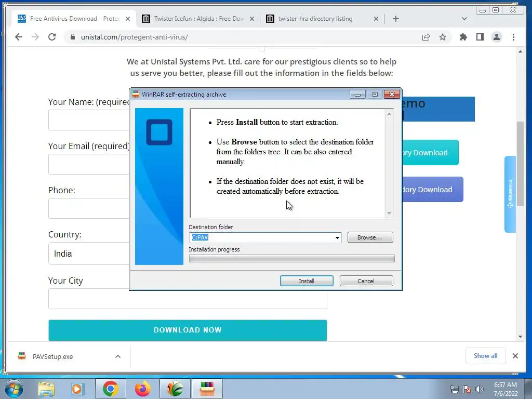Image resolution: width=532 pixels, height=399 pixels.
Task: Open Action Center flag icon
Action: click(x=467, y=389)
